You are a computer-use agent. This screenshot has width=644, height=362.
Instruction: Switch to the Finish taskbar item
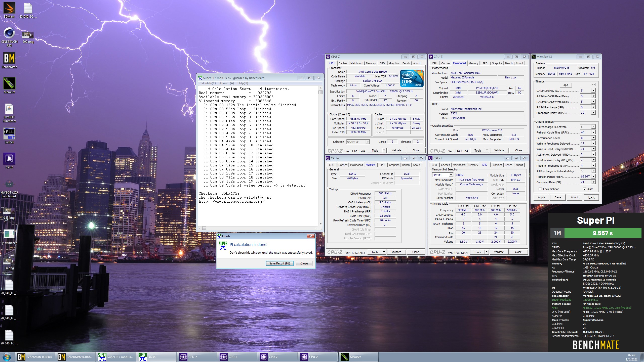click(x=156, y=357)
